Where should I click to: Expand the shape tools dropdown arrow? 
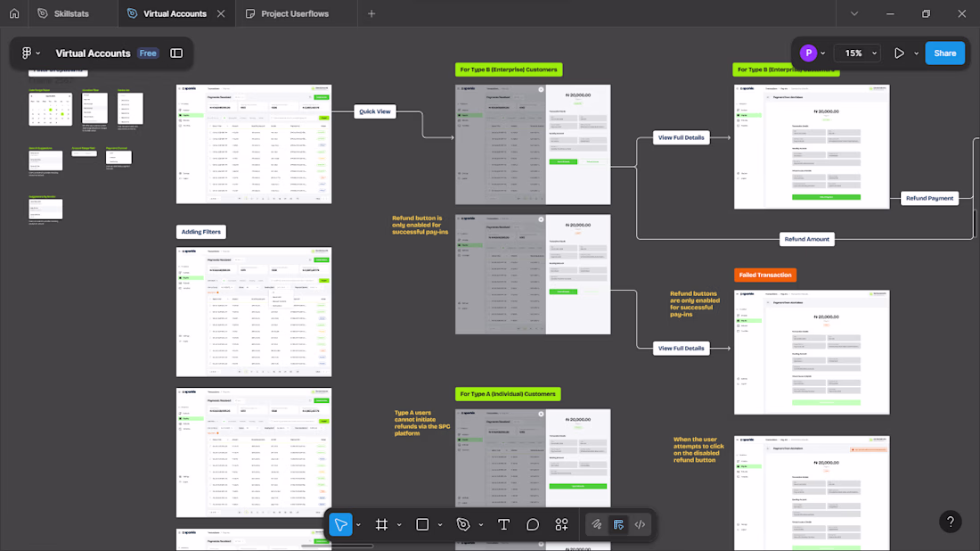pyautogui.click(x=440, y=525)
